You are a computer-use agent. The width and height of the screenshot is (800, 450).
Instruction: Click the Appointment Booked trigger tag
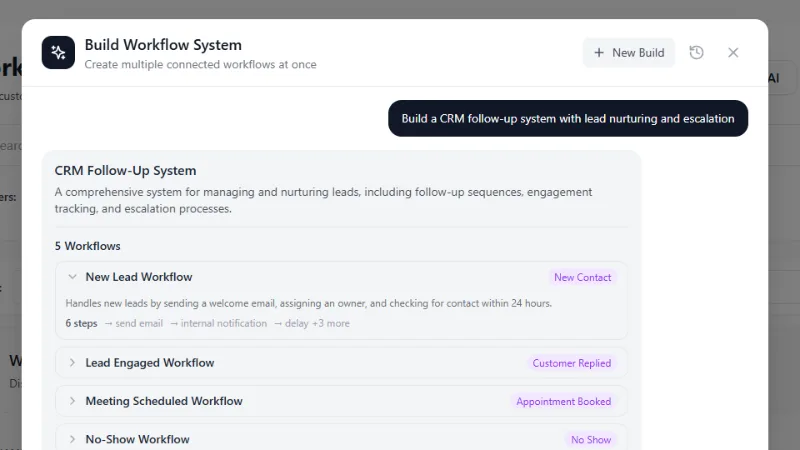point(563,402)
